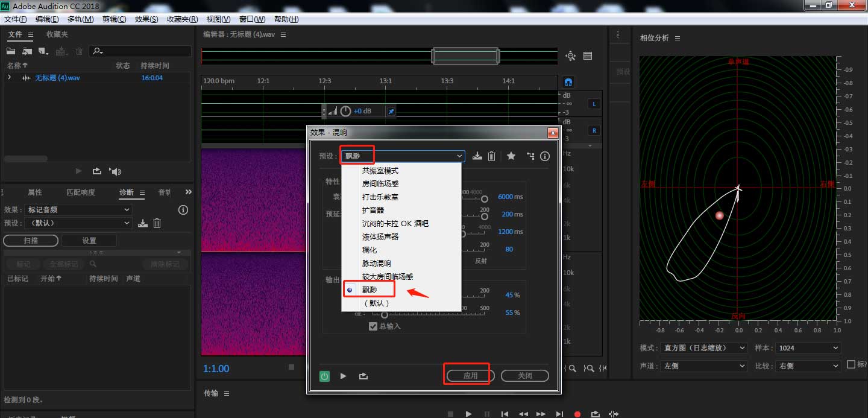Save the diagnostics preset with the save icon

click(141, 223)
